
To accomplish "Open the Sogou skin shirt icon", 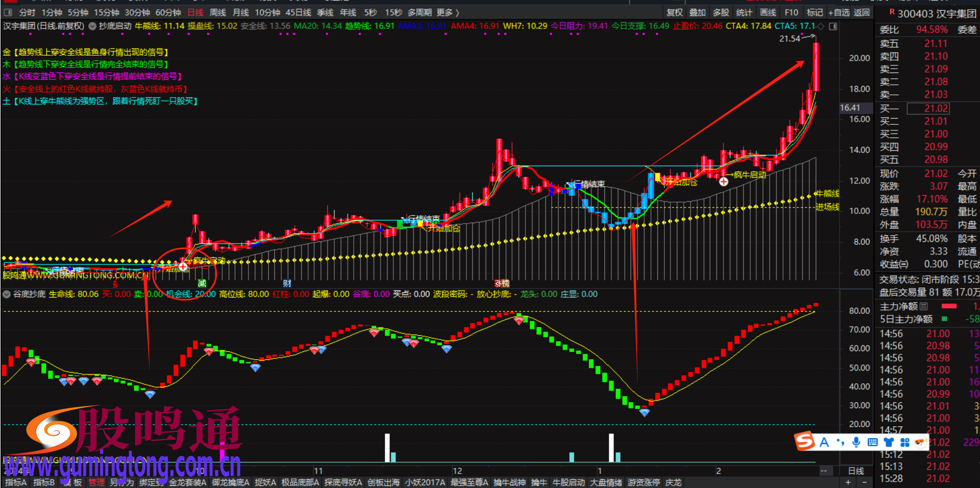I will (889, 442).
